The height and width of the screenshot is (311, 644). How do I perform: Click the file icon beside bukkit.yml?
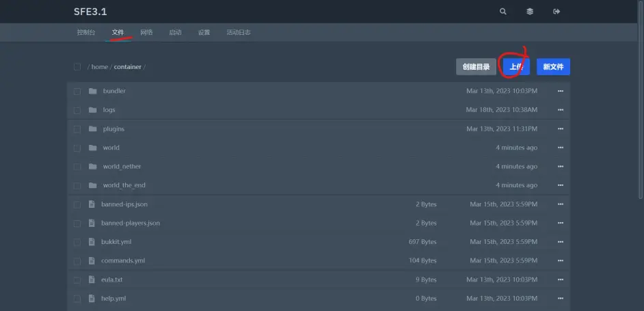click(x=92, y=242)
